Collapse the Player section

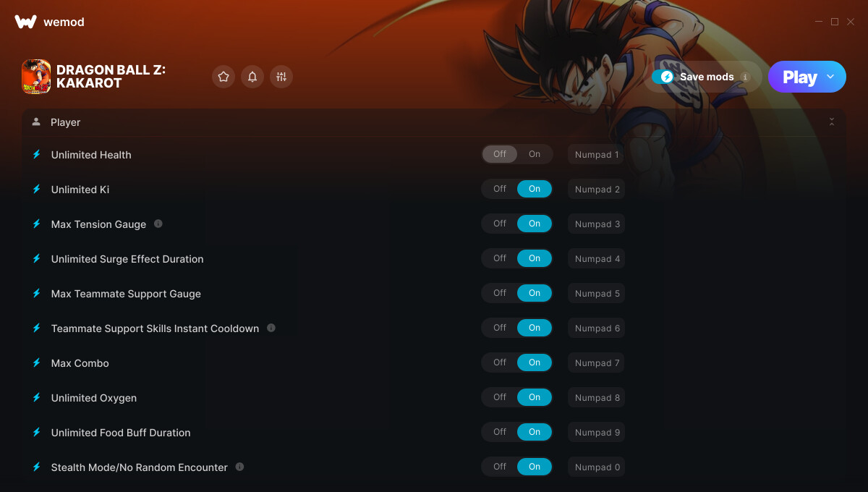[831, 122]
